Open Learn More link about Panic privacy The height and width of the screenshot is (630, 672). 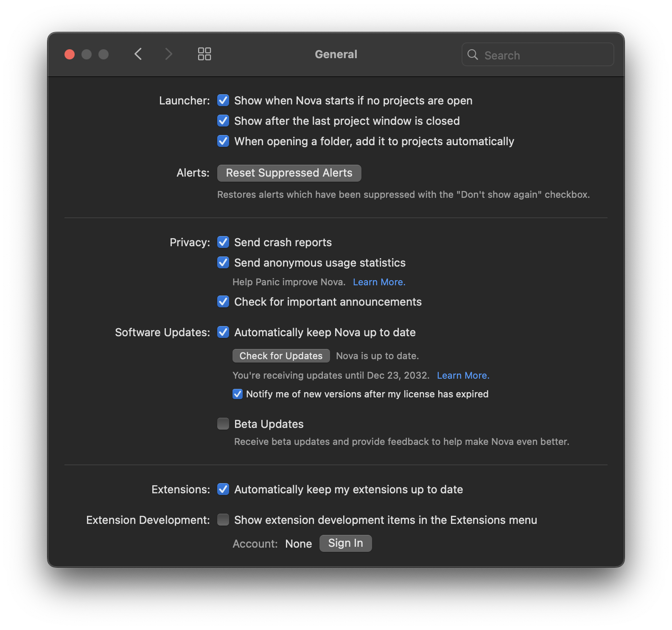tap(379, 282)
